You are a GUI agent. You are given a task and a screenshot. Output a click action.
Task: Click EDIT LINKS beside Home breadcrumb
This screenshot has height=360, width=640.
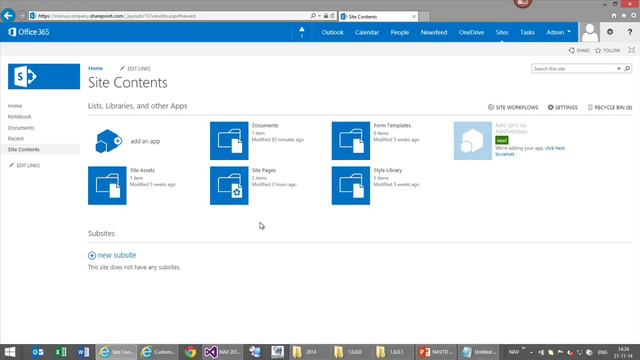(x=135, y=69)
